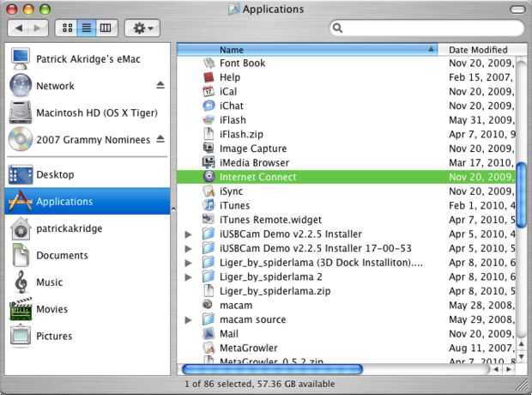Go forward with the right arrow button
532x395 pixels.
38,27
